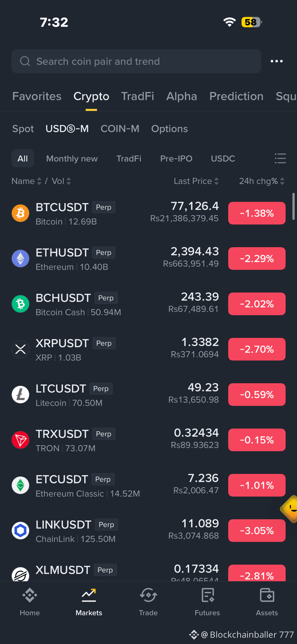Tap the list view layout icon
This screenshot has height=644, width=297.
point(280,158)
